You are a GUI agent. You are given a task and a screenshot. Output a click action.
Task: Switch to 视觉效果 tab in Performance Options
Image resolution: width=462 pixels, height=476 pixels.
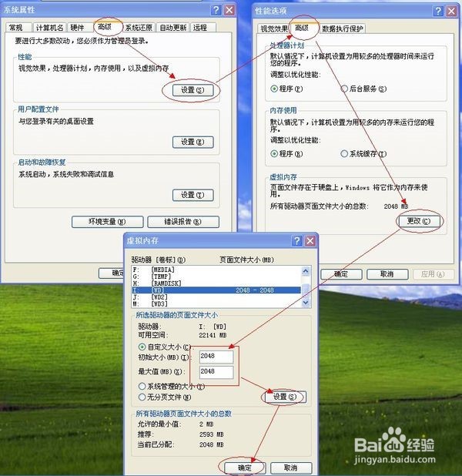pyautogui.click(x=274, y=28)
